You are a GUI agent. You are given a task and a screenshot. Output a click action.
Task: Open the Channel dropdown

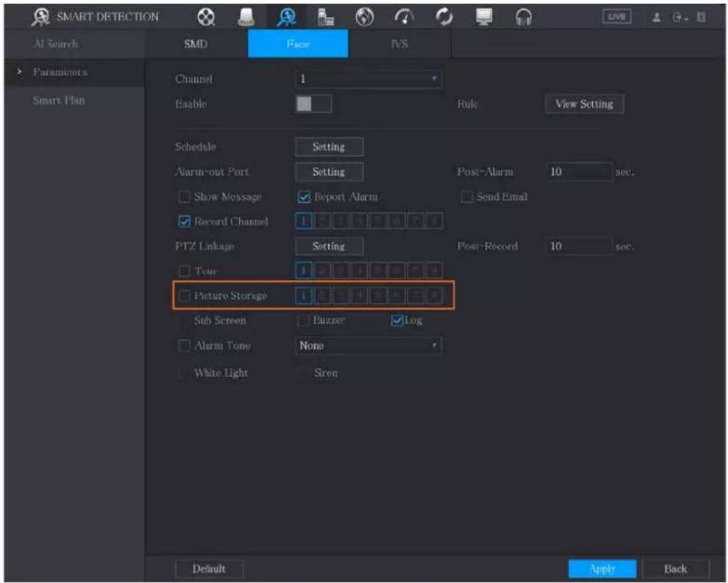pos(368,79)
